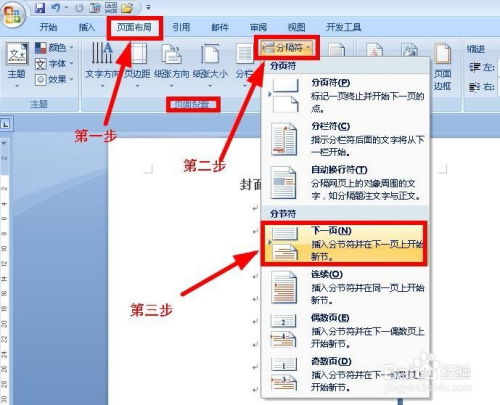
Task: Click the 奇数页 odd page icon
Action: pyautogui.click(x=283, y=374)
